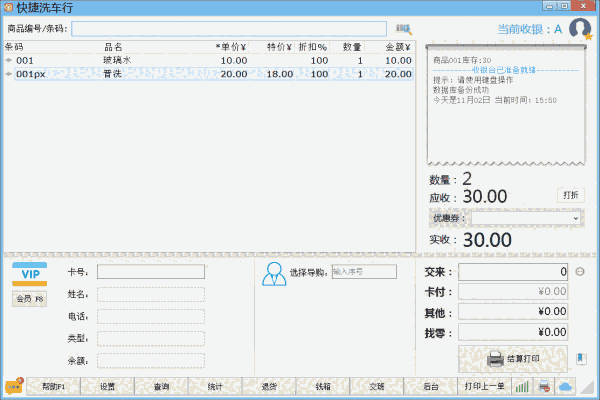Click the 折扣% column header
Viewport: 600px width, 400px height.
tap(313, 47)
